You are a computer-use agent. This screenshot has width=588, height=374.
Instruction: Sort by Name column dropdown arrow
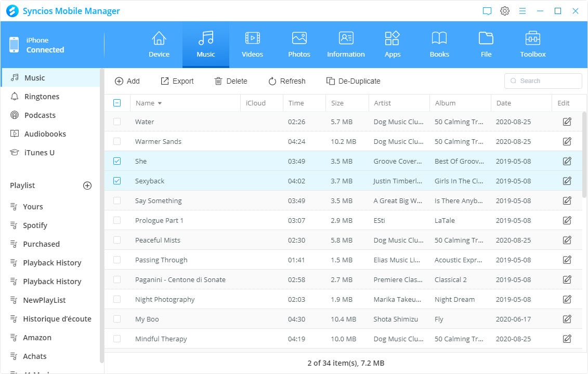160,103
